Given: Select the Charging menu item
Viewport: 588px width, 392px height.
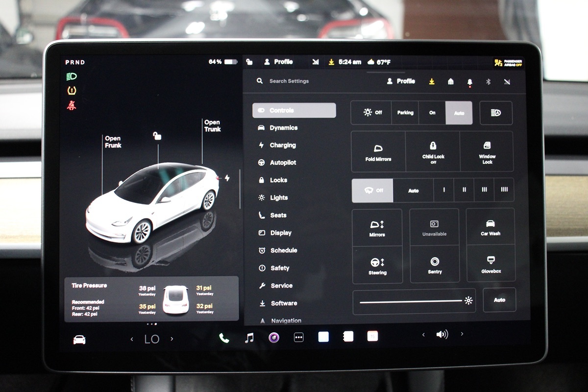Looking at the screenshot, I should [282, 146].
